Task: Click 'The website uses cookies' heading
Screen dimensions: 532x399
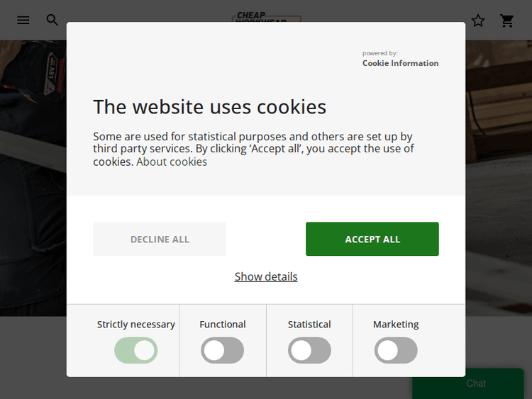Action: (210, 107)
